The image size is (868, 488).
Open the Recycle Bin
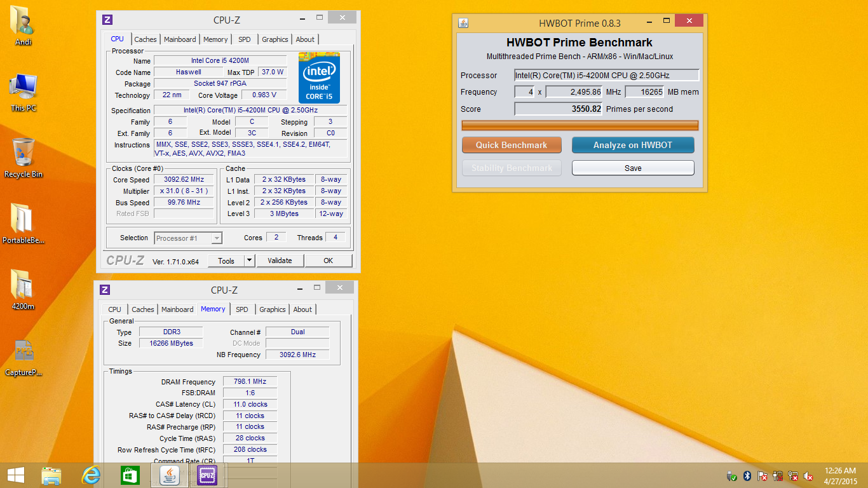tap(23, 158)
